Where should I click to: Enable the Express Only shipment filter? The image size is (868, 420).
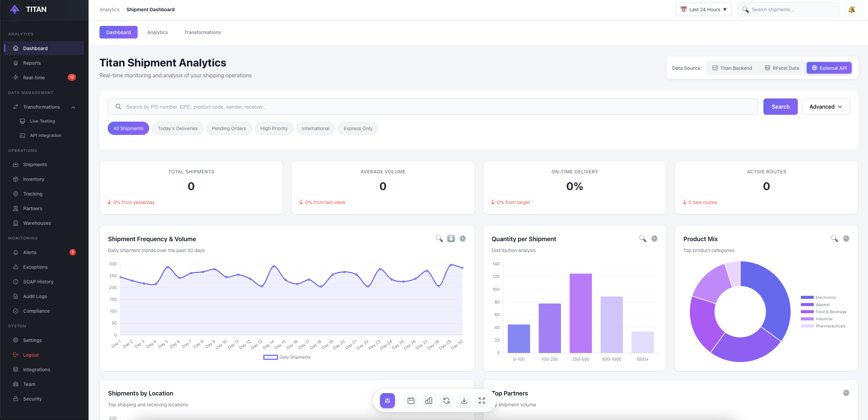click(358, 128)
